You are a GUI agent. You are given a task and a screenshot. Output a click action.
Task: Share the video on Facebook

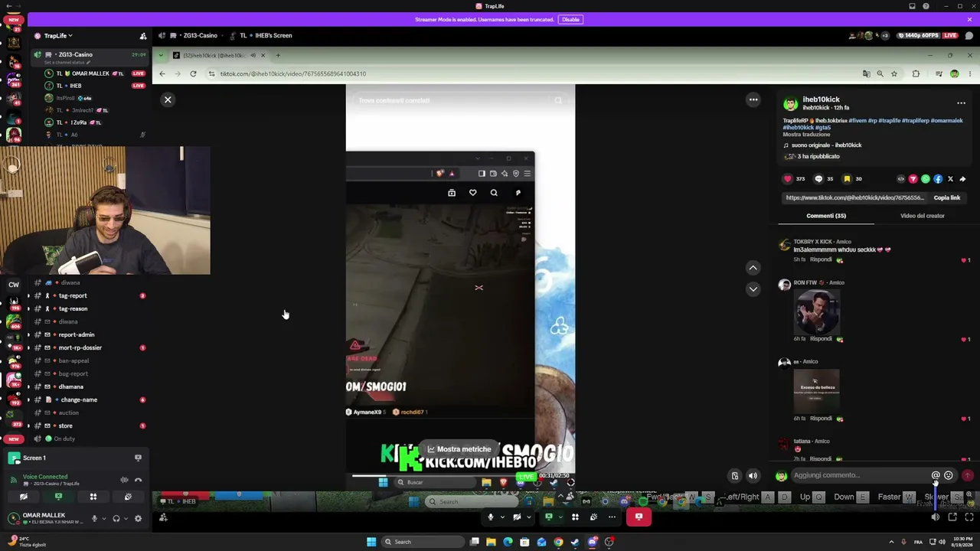[938, 179]
